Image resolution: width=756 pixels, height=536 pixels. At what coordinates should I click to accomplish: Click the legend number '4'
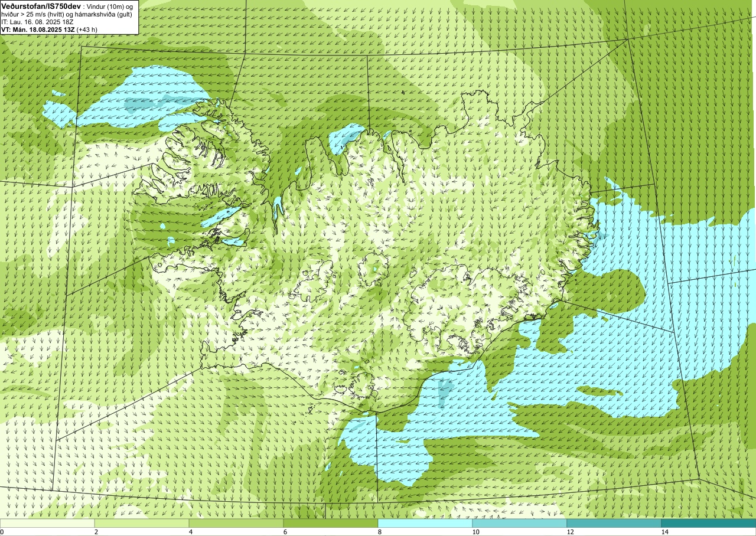point(191,532)
